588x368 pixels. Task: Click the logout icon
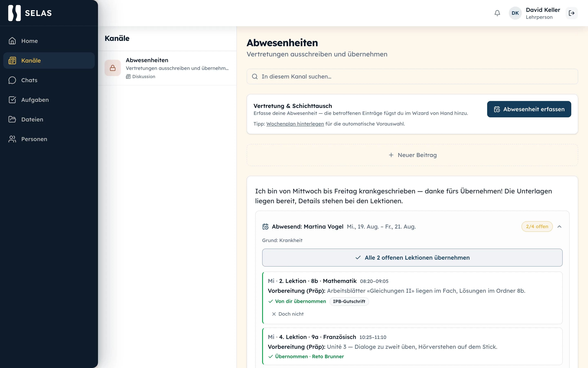click(571, 13)
